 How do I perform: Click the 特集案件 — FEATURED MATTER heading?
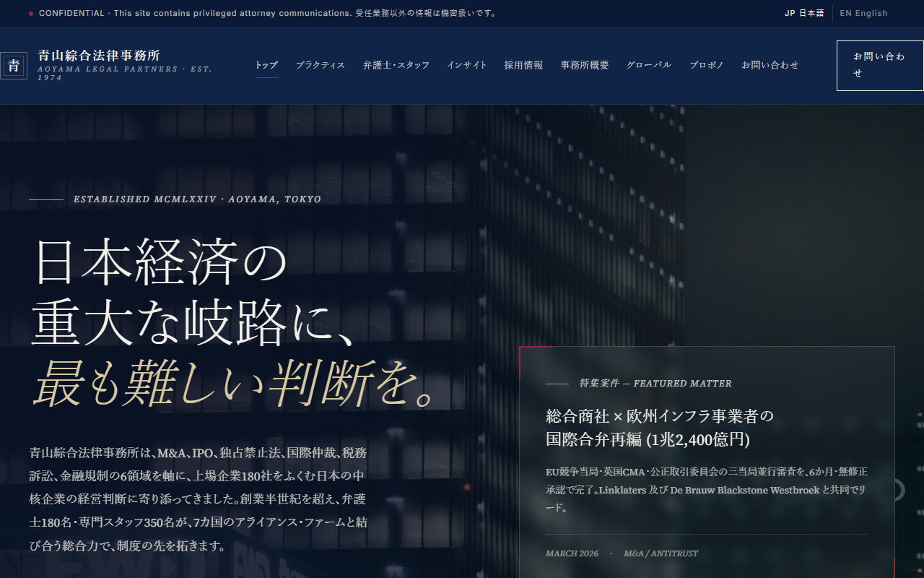coord(655,384)
